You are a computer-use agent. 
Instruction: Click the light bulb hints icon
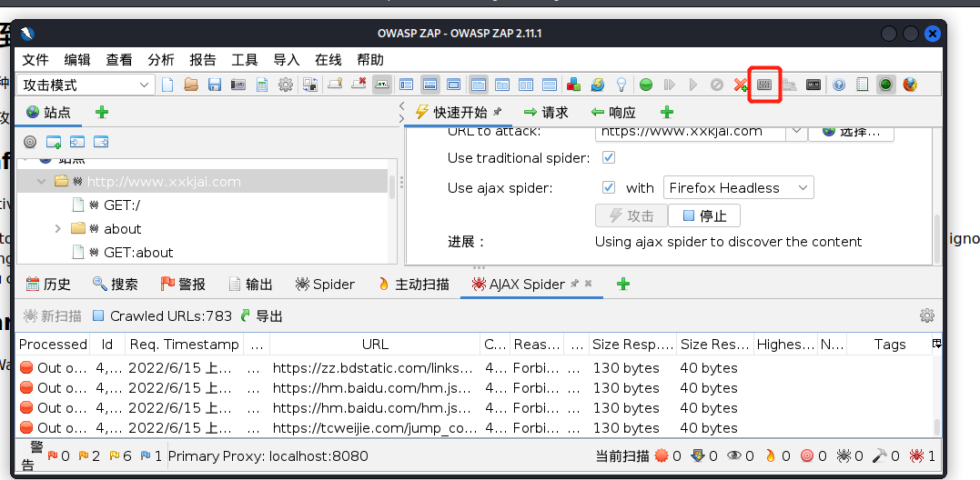[x=621, y=85]
